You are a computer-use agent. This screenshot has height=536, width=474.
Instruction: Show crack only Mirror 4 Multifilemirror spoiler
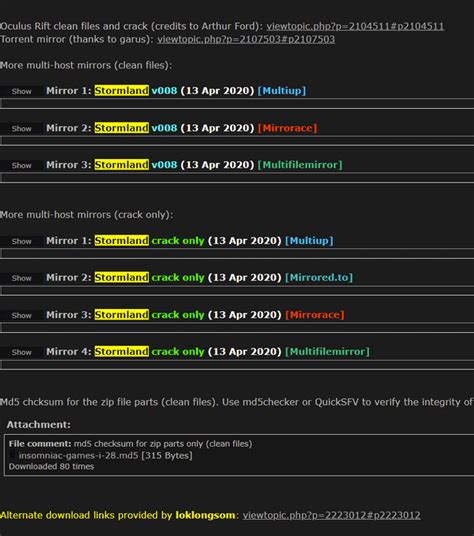click(22, 352)
